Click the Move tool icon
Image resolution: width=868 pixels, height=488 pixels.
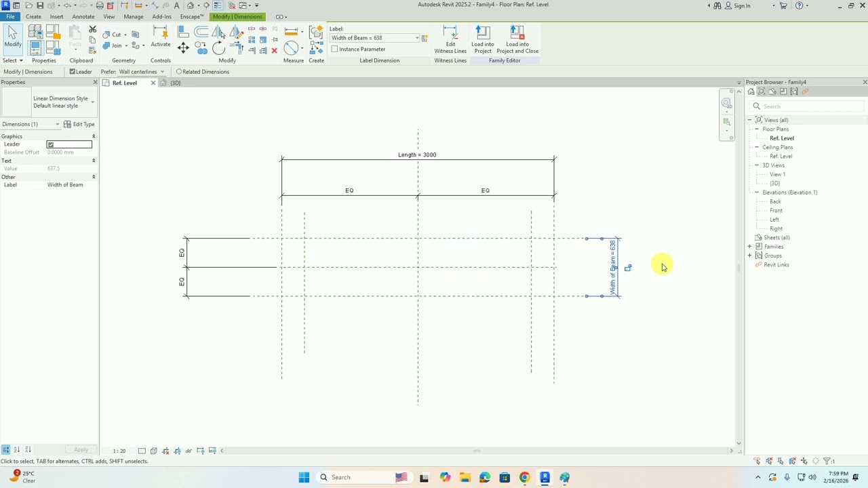pos(183,47)
